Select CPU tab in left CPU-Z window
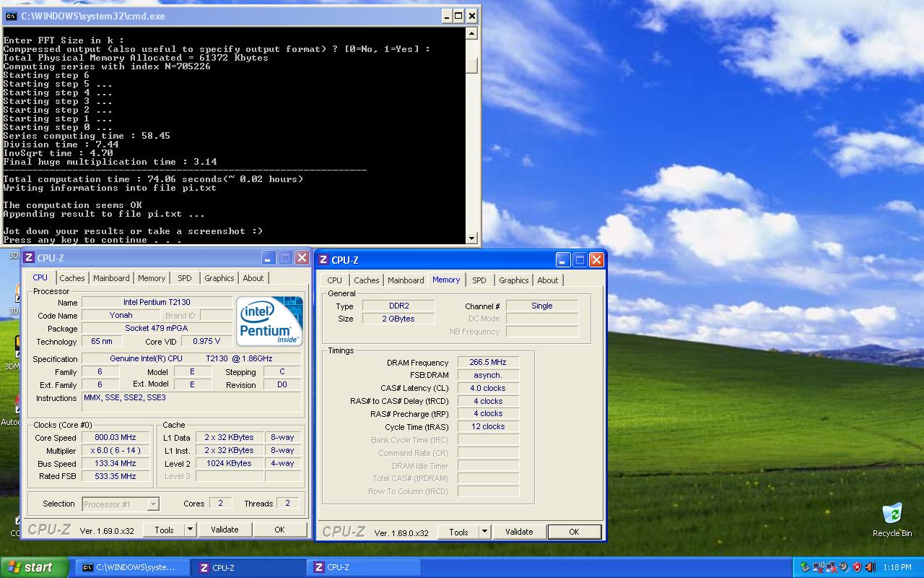The height and width of the screenshot is (578, 924). pyautogui.click(x=40, y=277)
